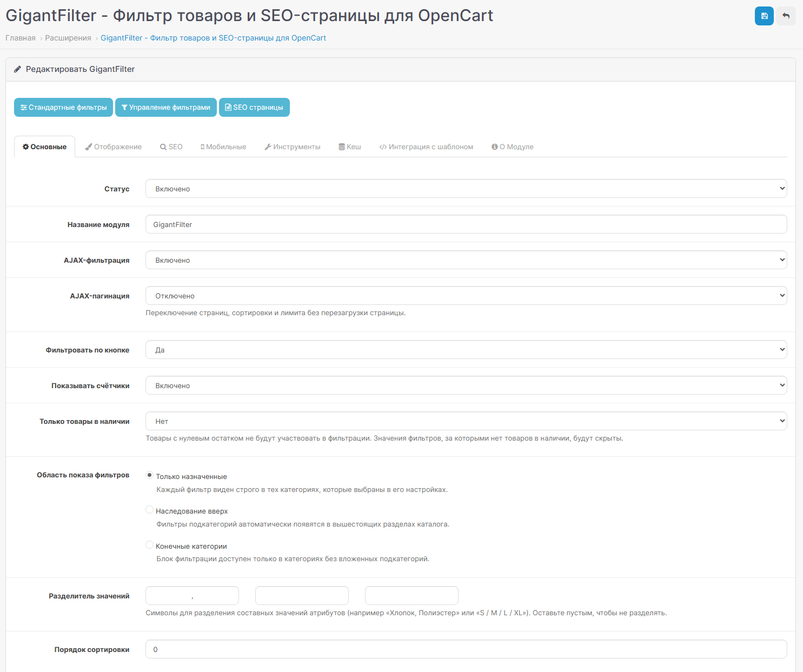Click the blue save floppy-disk icon
The width and height of the screenshot is (803, 672).
pyautogui.click(x=764, y=16)
